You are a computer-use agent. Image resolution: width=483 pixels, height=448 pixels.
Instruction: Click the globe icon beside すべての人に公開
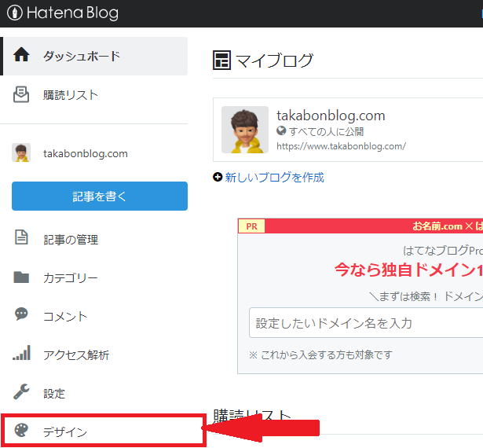coord(281,130)
